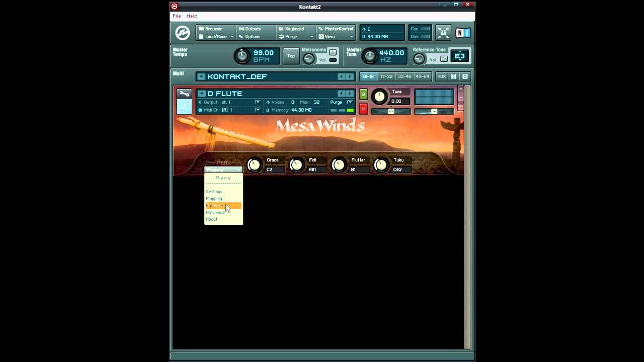Click the 440.00 HZ tune field
This screenshot has width=644, height=362.
391,56
